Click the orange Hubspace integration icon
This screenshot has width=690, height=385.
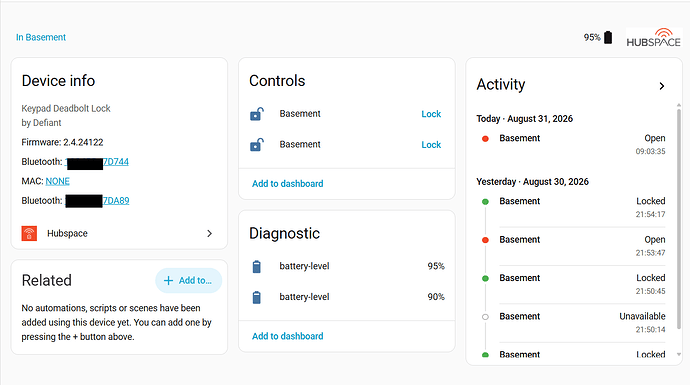pyautogui.click(x=29, y=233)
